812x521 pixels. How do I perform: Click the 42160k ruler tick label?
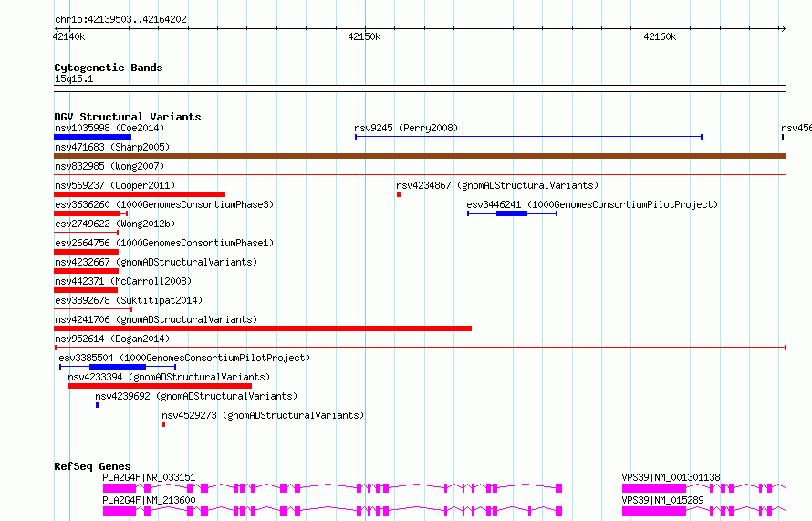pos(660,36)
